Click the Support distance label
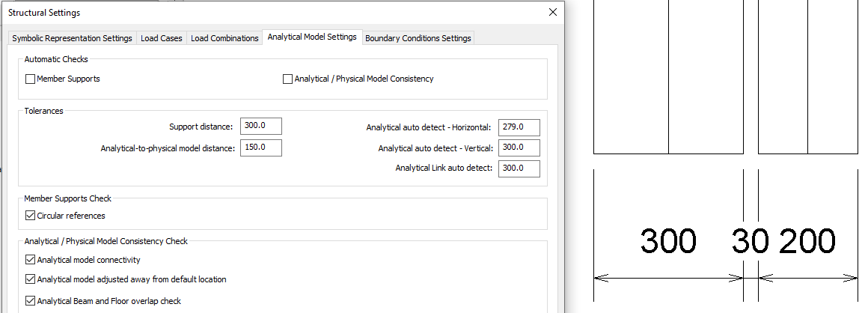Screen dimensions: 868x313 [x=201, y=127]
